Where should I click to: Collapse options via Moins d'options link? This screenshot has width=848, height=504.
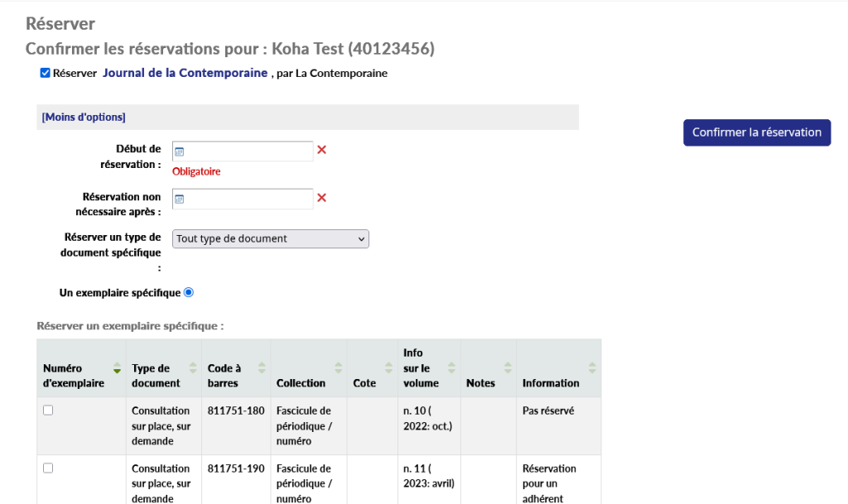click(84, 118)
